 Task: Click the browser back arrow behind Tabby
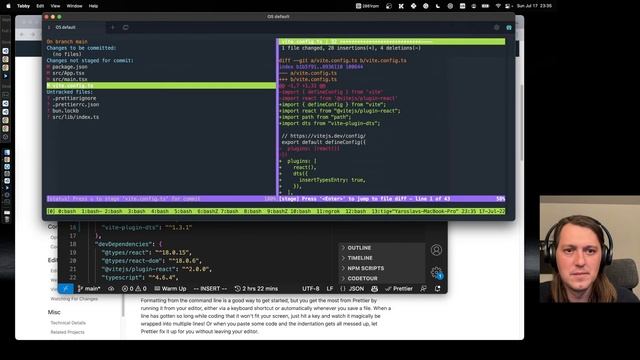[x=22, y=35]
